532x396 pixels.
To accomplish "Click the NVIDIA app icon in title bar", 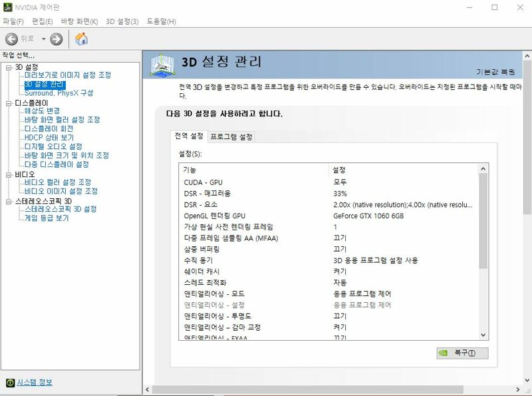I will click(x=7, y=7).
